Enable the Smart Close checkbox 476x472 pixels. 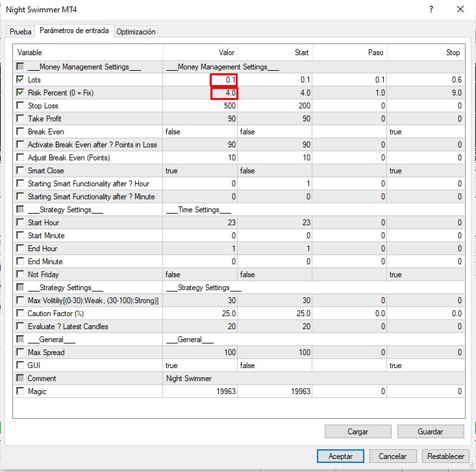[20, 170]
